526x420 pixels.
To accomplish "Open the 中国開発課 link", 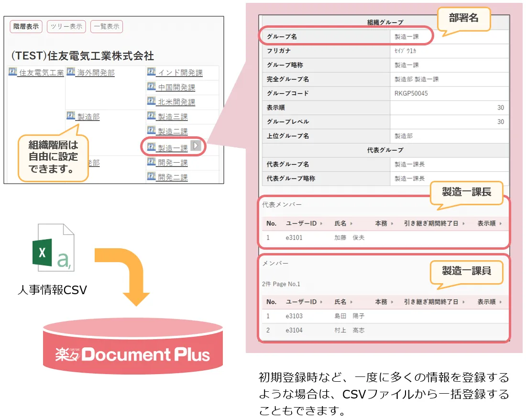I will pos(176,87).
